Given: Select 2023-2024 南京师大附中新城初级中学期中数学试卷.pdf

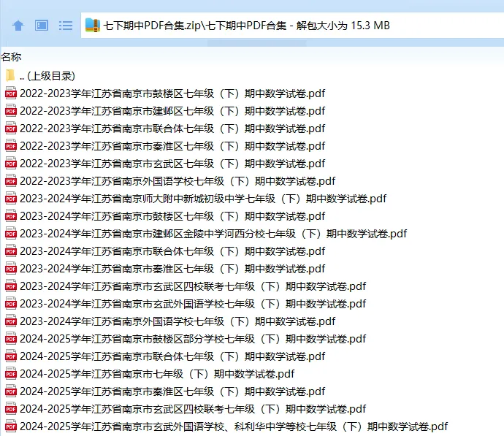Looking at the screenshot, I should click(x=203, y=199).
